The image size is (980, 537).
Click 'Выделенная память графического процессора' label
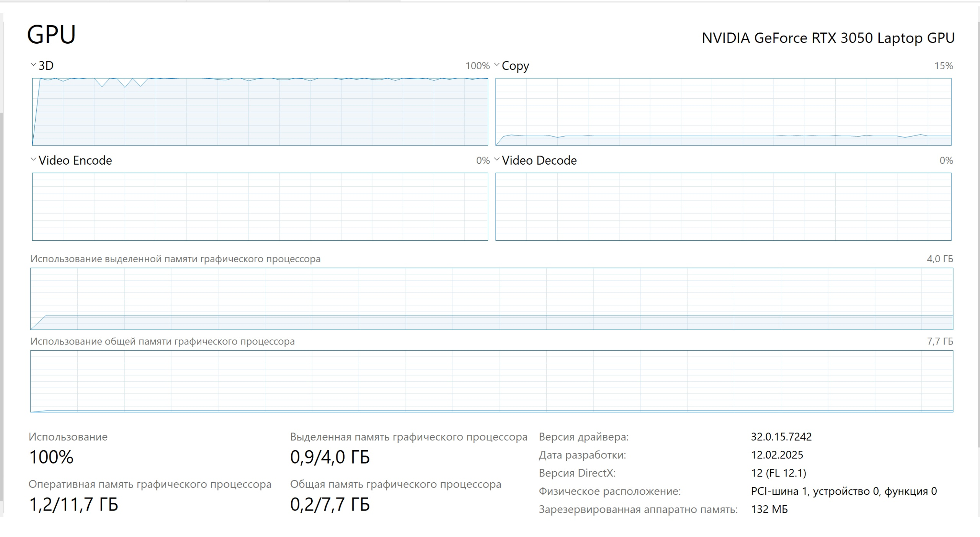point(409,437)
